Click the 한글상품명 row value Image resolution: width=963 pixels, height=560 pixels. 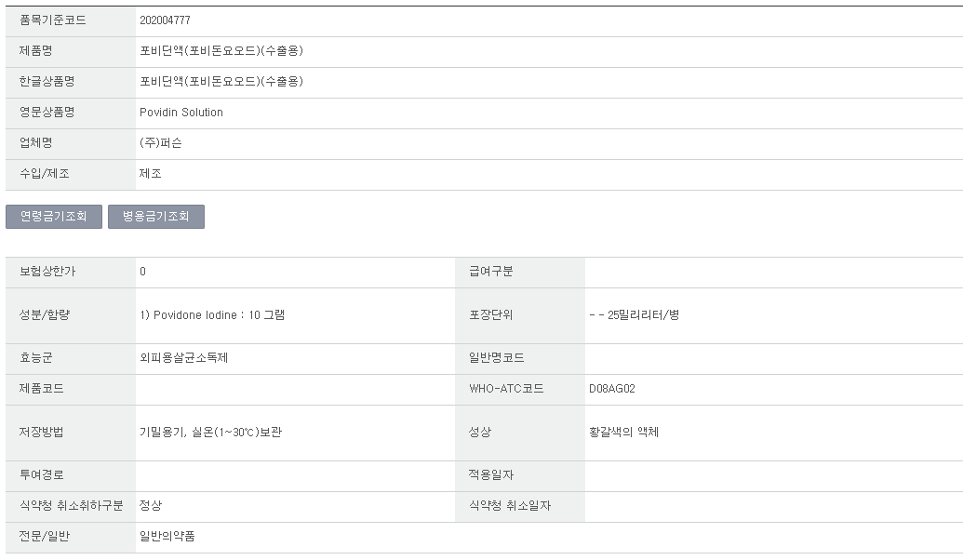[221, 82]
